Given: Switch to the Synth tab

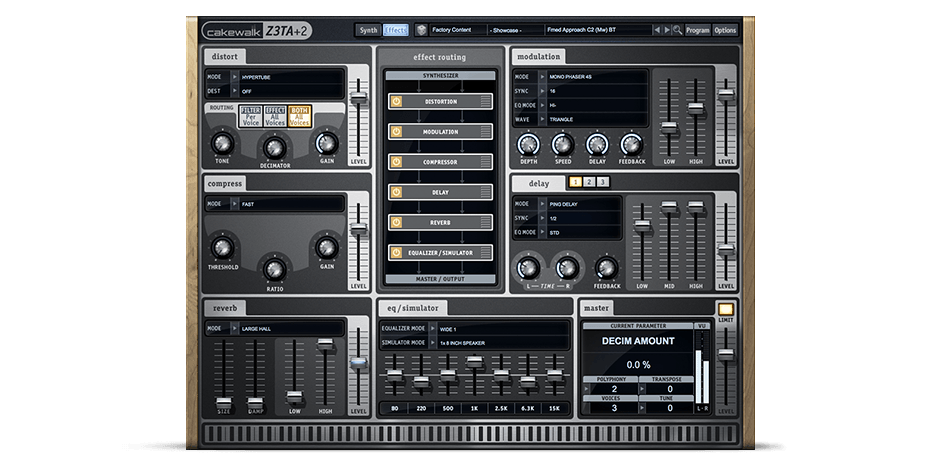Looking at the screenshot, I should (369, 30).
